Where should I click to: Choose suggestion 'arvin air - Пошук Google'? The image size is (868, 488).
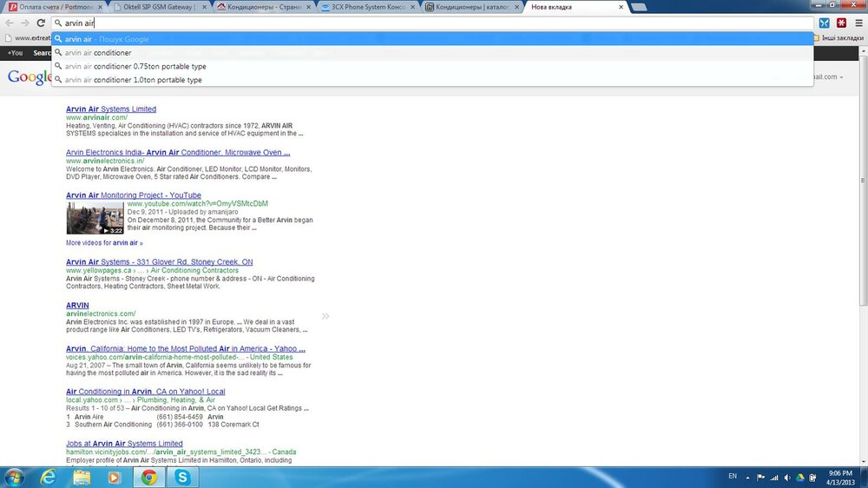(x=431, y=39)
